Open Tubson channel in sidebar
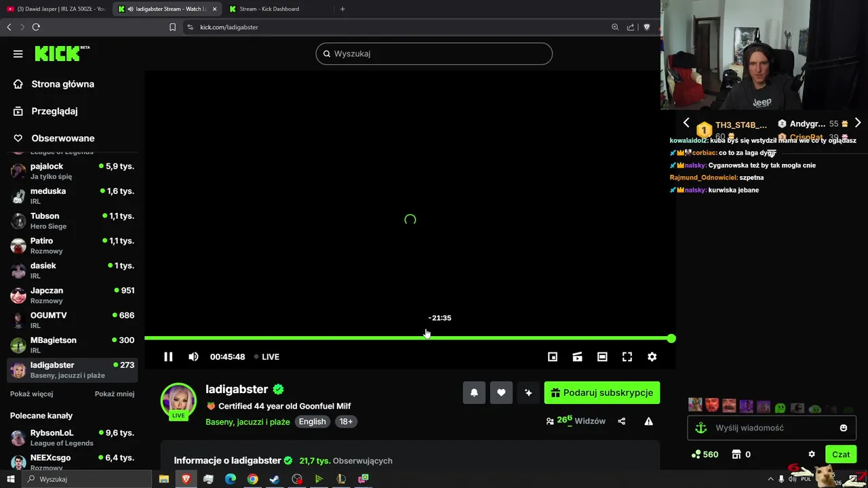This screenshot has width=868, height=488. 72,221
